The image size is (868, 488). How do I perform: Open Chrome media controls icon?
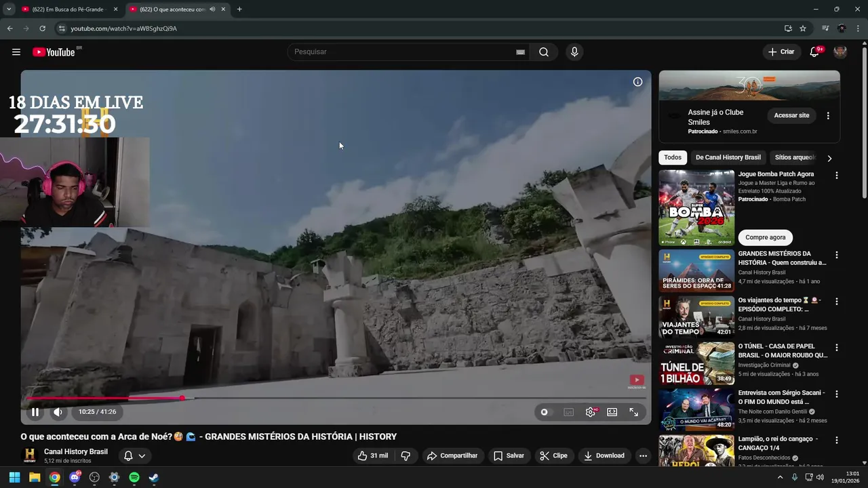[825, 28]
